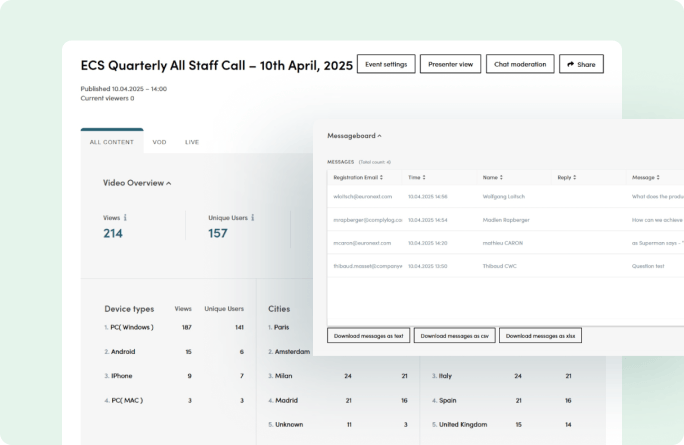Download messages as csv
684x445 pixels.
(455, 335)
